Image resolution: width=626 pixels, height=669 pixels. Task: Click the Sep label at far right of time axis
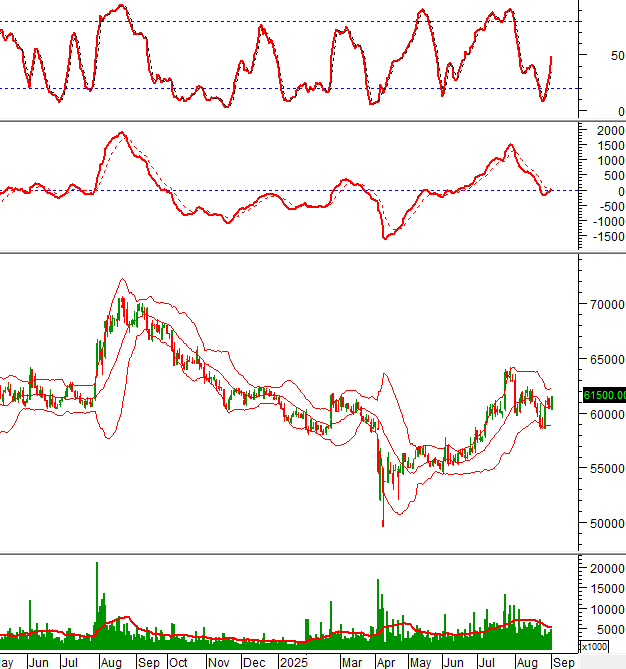(x=563, y=662)
